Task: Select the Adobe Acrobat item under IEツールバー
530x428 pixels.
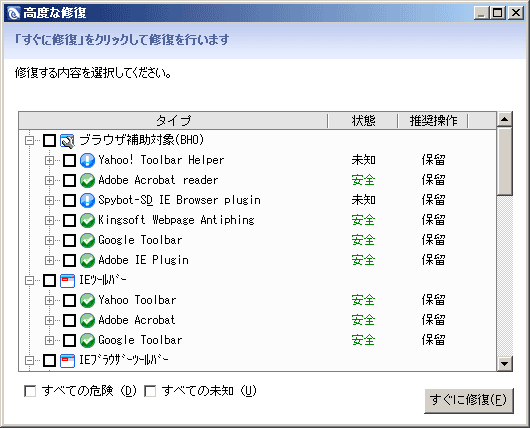Action: click(x=137, y=320)
